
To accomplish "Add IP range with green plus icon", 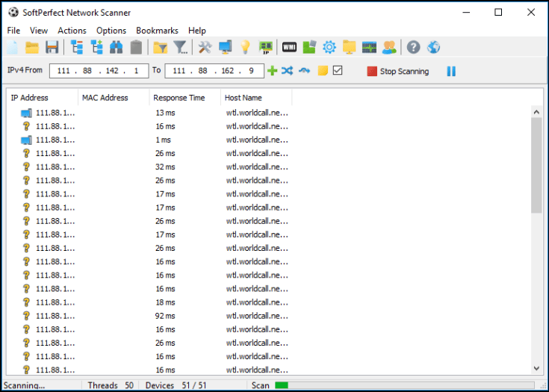I will click(x=272, y=71).
